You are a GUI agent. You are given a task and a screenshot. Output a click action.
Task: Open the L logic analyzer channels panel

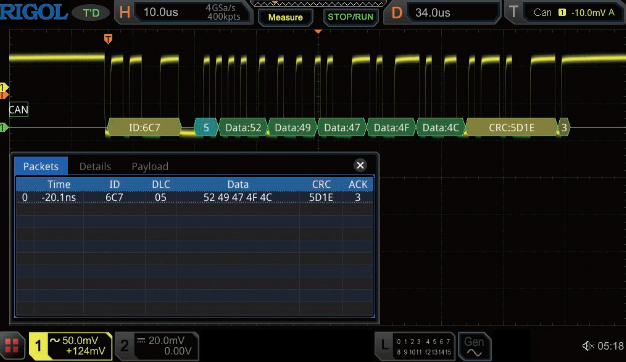click(415, 346)
